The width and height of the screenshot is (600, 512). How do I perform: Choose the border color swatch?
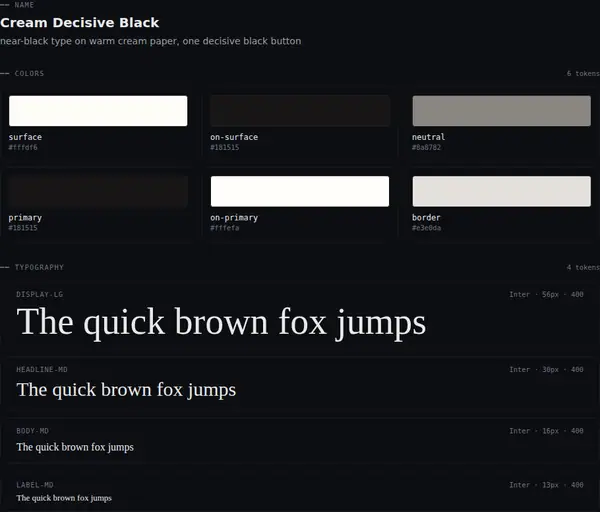[x=501, y=191]
